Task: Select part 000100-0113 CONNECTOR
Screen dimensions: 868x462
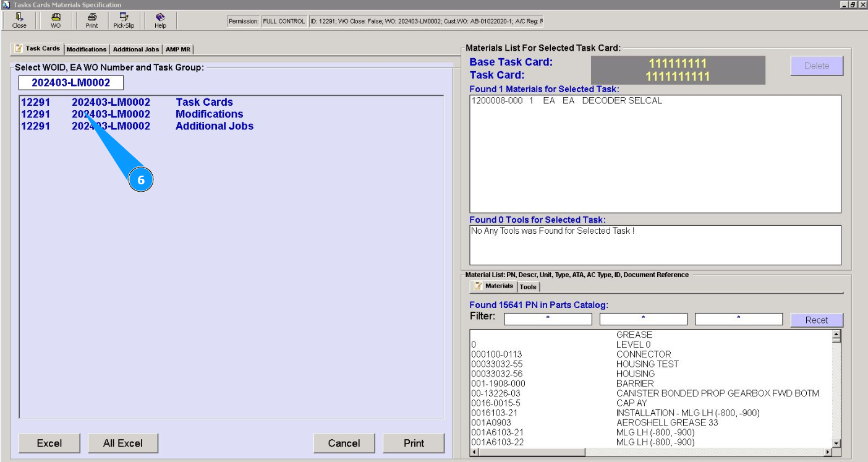Action: (651, 354)
